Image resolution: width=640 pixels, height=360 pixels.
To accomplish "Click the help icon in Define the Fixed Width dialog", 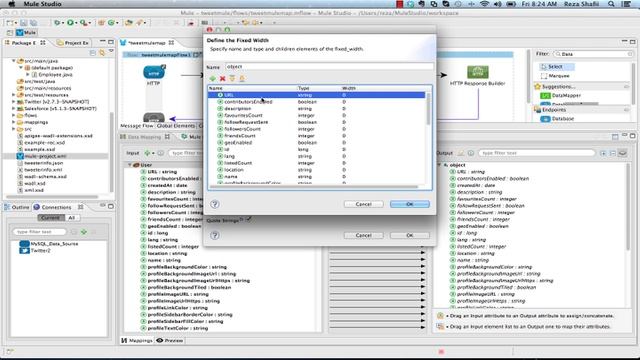I will 215,204.
